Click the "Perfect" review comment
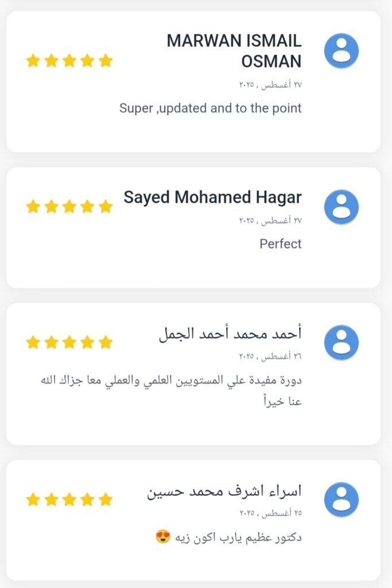This screenshot has height=588, width=392. tap(280, 243)
